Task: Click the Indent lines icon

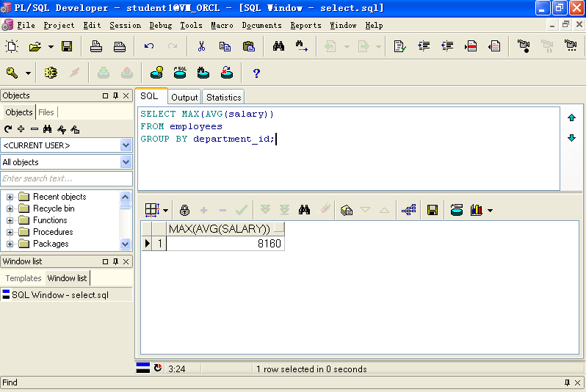Action: tap(424, 46)
